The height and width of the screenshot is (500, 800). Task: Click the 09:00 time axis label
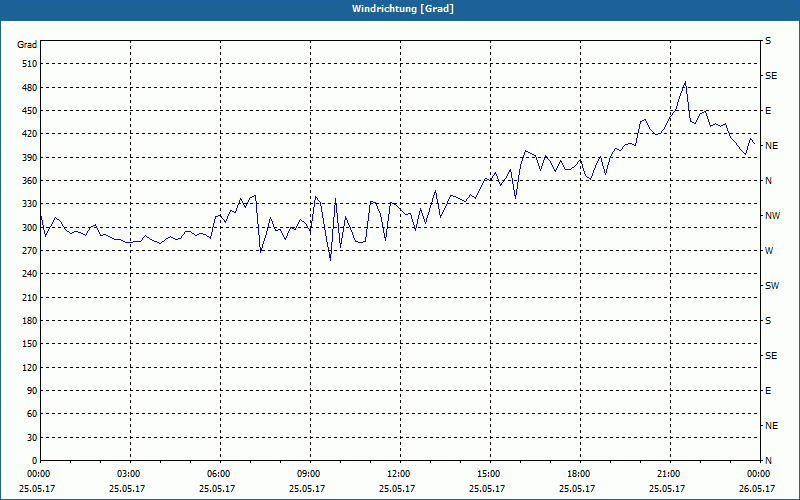tap(309, 474)
